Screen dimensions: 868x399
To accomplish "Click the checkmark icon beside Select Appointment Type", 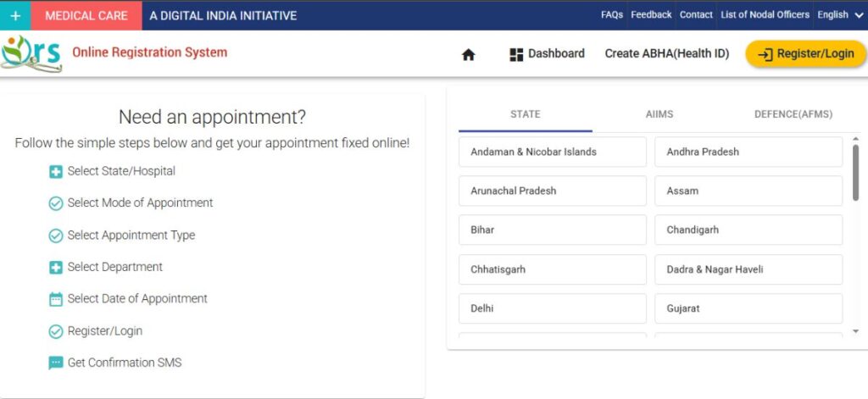I will (55, 236).
